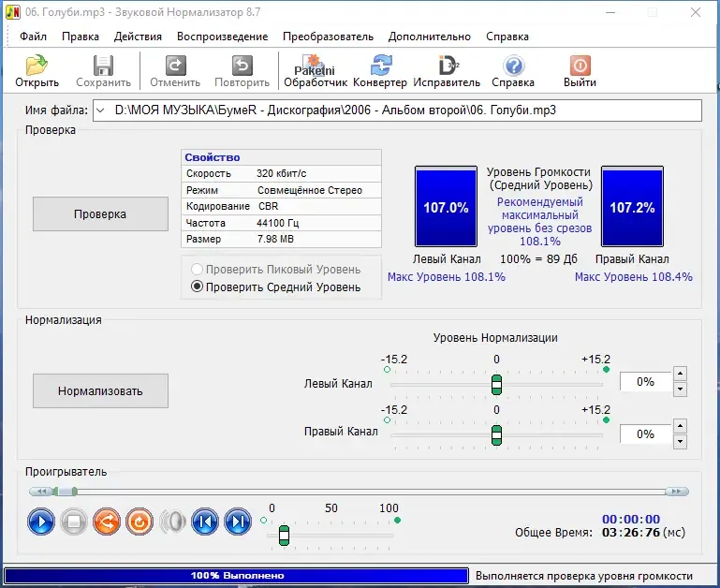Click the 100% Выполнено progress bar

pyautogui.click(x=237, y=576)
